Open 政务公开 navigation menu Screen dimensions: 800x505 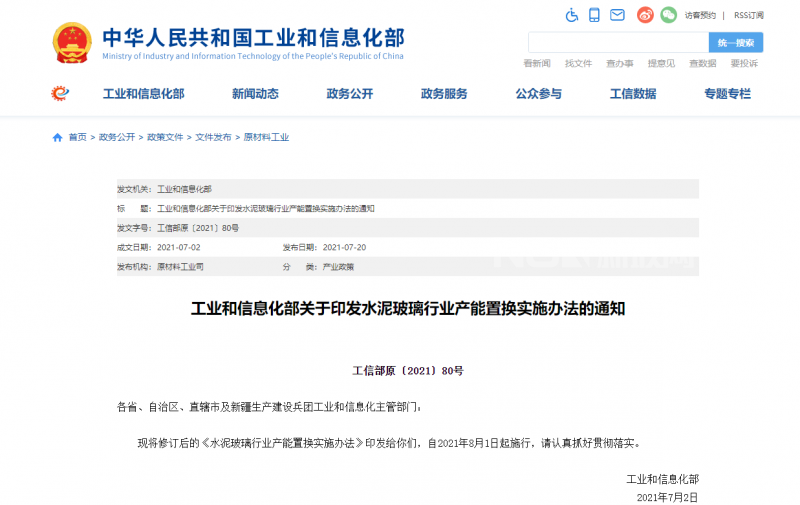(x=349, y=94)
